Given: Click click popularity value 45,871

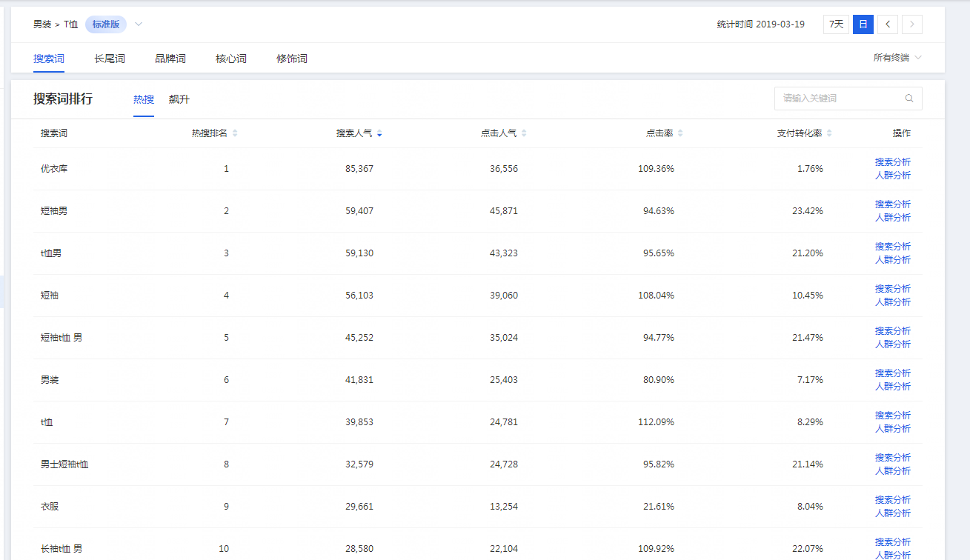Looking at the screenshot, I should tap(504, 211).
